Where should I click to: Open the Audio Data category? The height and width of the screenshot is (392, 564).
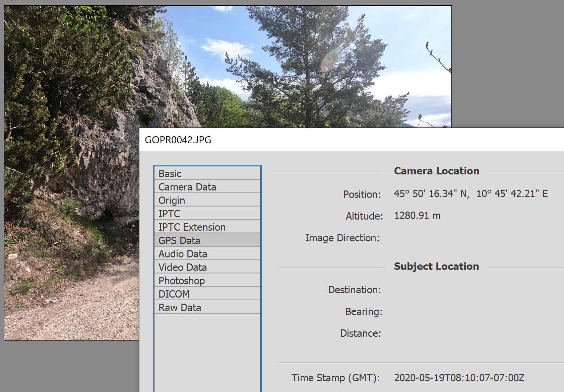(207, 254)
